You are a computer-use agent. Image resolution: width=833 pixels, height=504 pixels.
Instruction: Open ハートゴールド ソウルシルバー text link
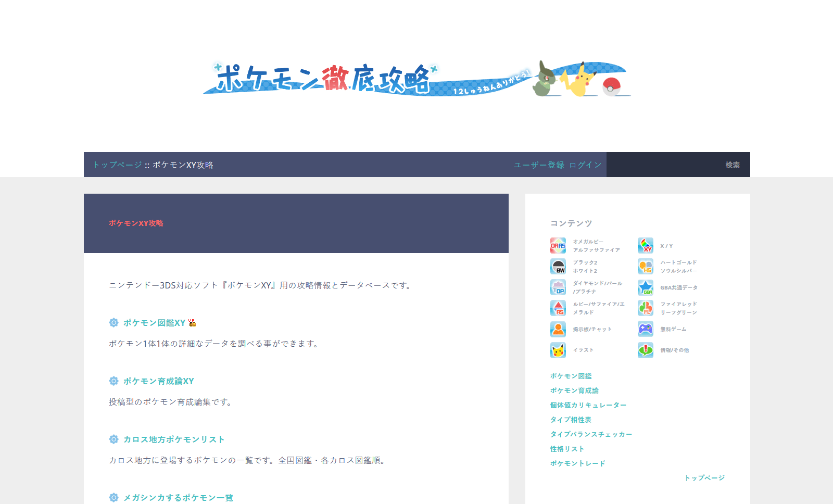pos(679,267)
